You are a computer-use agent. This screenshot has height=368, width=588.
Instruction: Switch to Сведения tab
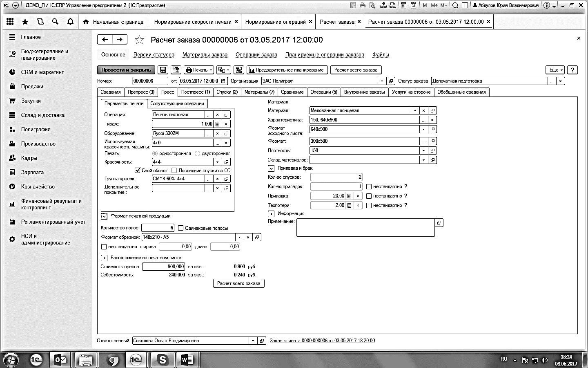tap(111, 92)
